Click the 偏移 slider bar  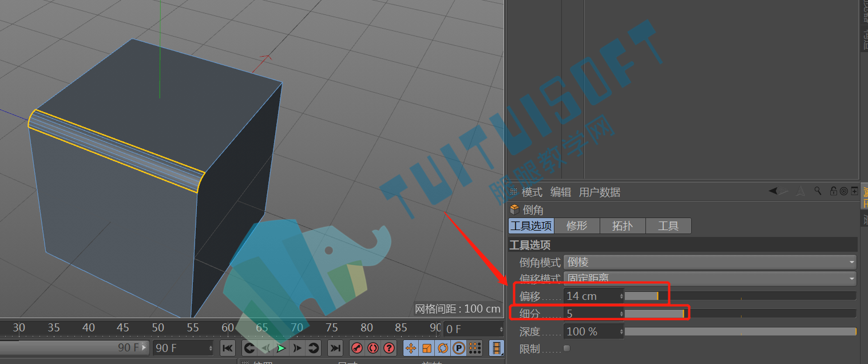(740, 296)
